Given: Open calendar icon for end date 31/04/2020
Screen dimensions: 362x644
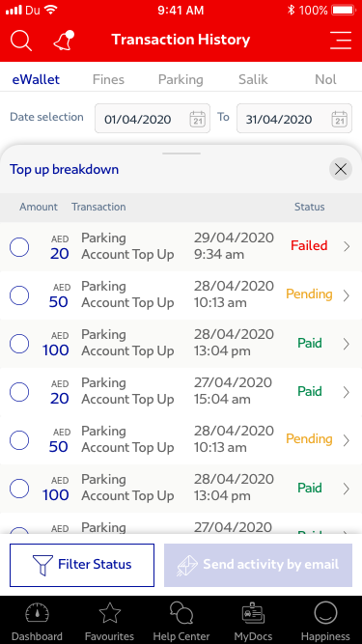Looking at the screenshot, I should coord(340,119).
